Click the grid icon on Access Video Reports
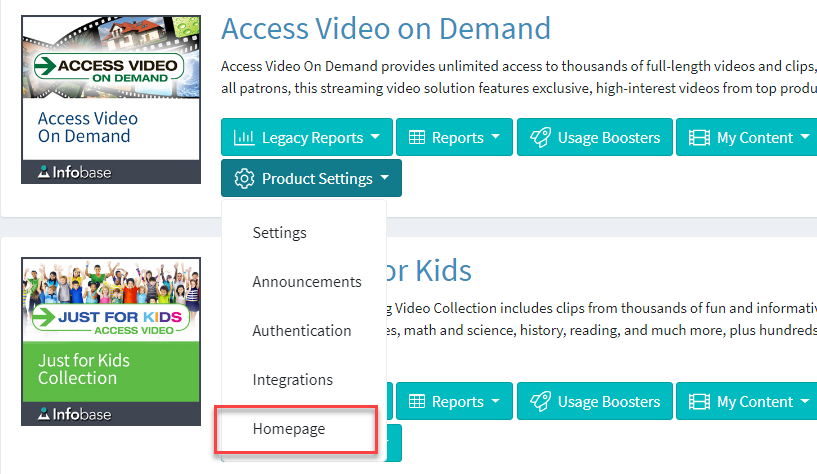This screenshot has height=474, width=817. click(x=416, y=138)
